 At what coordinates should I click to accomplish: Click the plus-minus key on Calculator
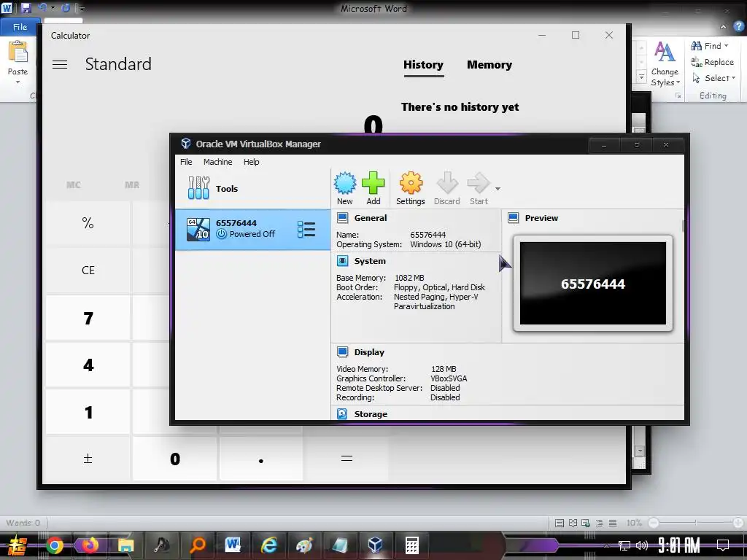88,459
